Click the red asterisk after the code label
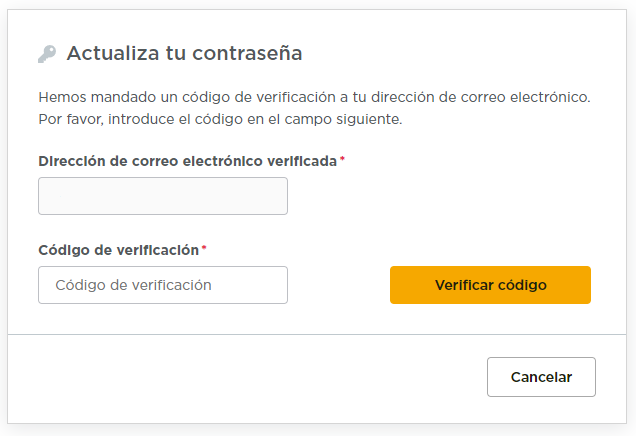Screen dimensions: 636x436 click(204, 248)
